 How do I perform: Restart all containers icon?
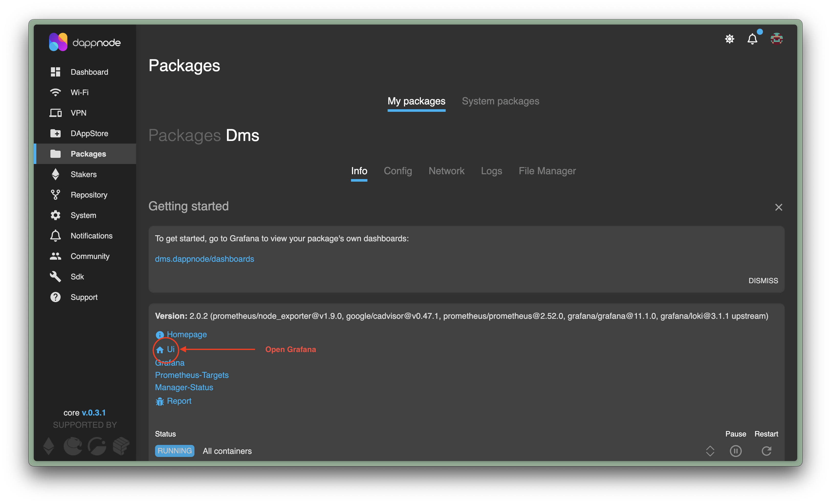point(766,451)
